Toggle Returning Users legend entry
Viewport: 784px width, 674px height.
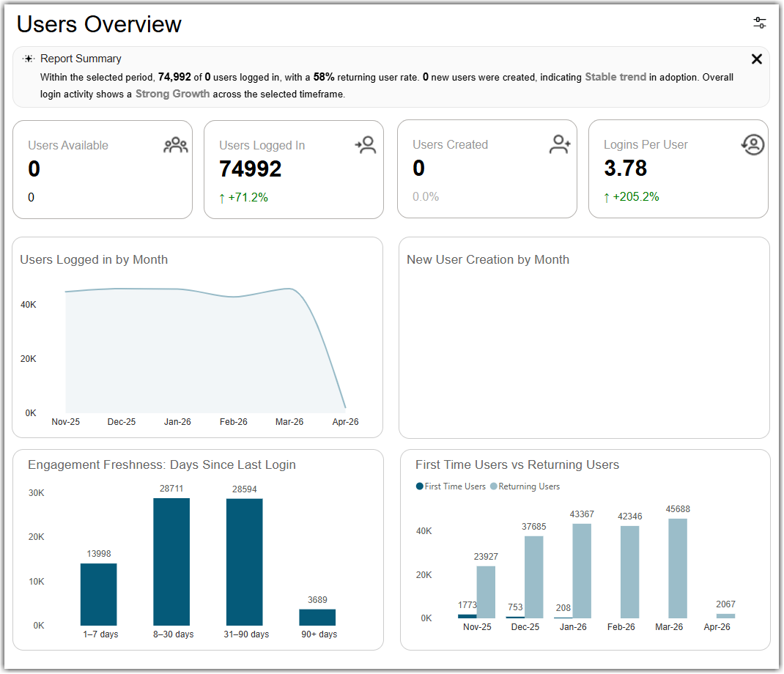click(x=525, y=486)
